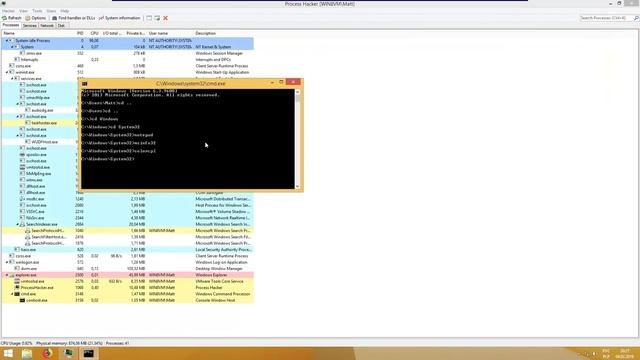Screen dimensions: 640x360
Task: Collapse the cmd.exe tree node
Action: click(12, 294)
